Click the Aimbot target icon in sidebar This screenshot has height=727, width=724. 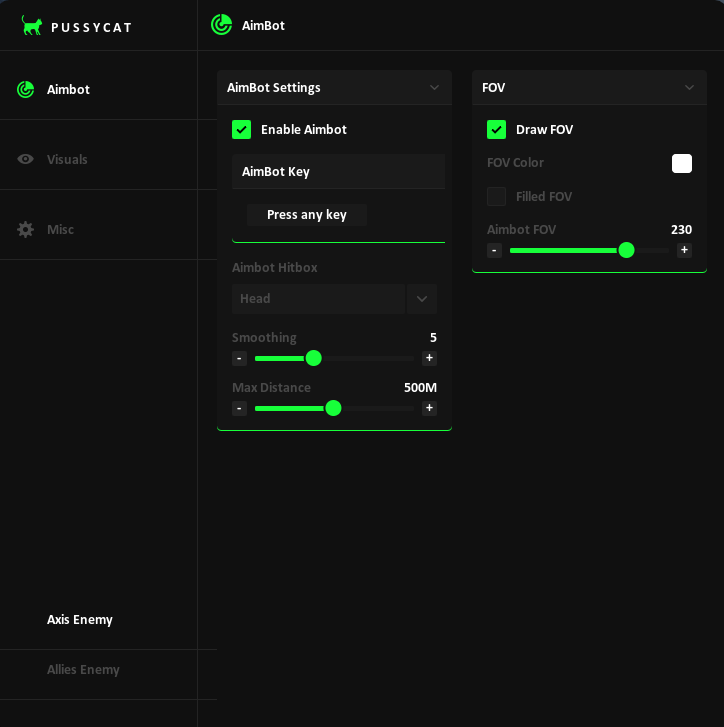[x=26, y=89]
